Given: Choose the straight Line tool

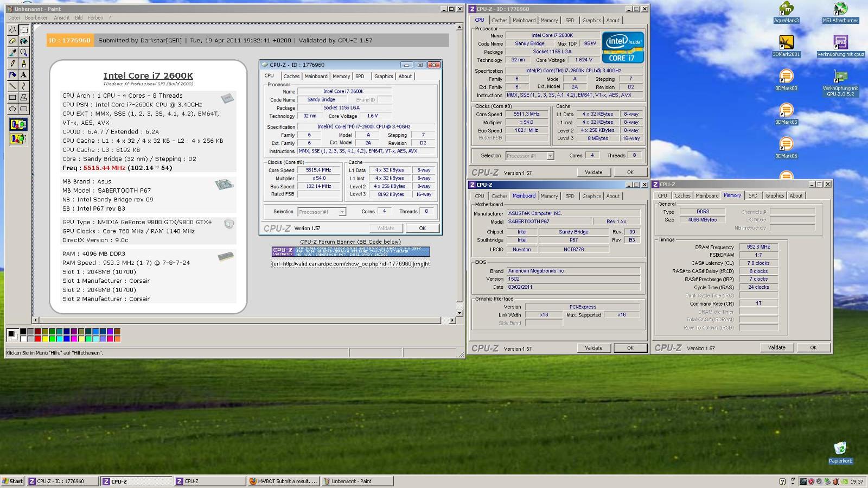Looking at the screenshot, I should pos(12,86).
